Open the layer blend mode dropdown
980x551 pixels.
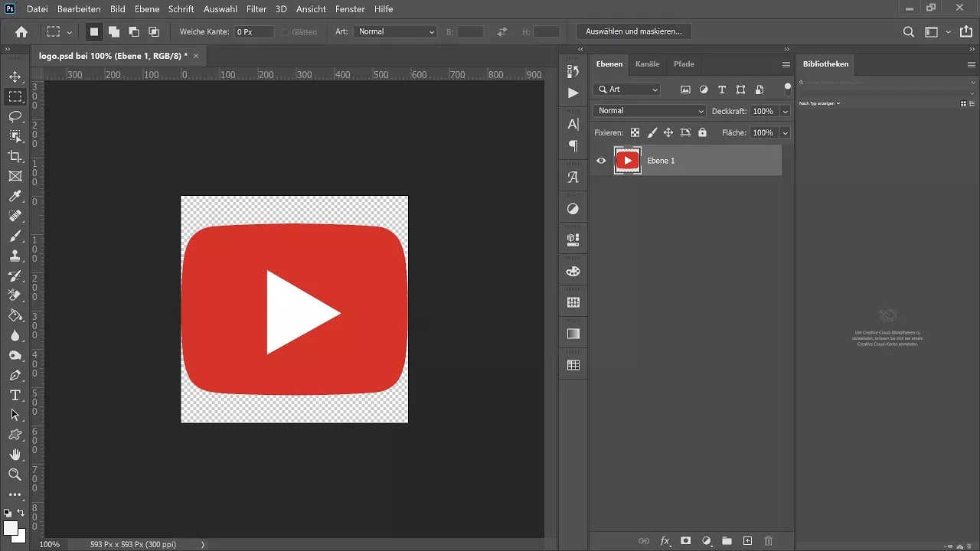pyautogui.click(x=648, y=110)
